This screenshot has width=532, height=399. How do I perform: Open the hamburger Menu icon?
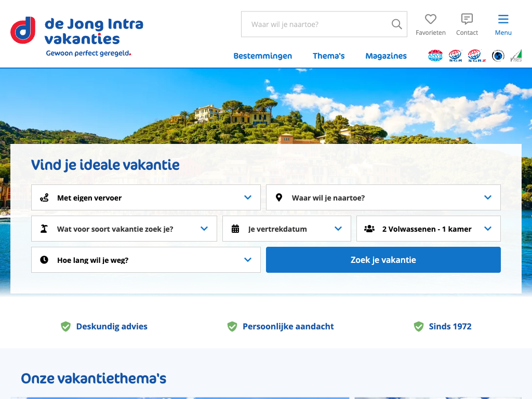pyautogui.click(x=503, y=20)
